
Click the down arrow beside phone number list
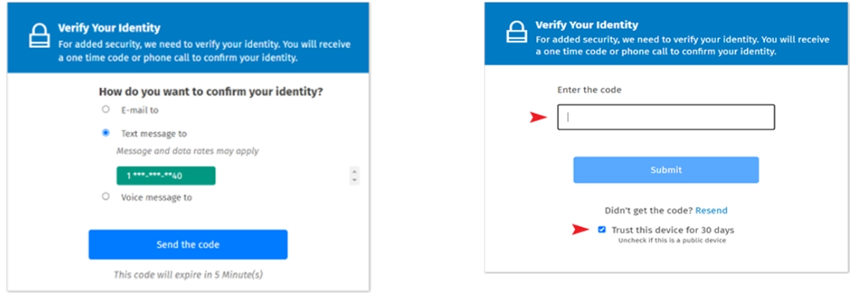point(355,180)
